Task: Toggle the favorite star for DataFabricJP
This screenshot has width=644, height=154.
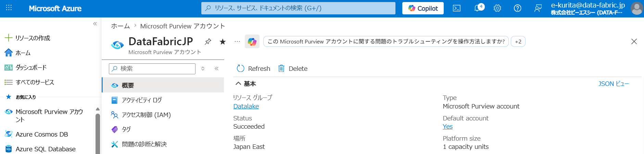Action: 223,42
